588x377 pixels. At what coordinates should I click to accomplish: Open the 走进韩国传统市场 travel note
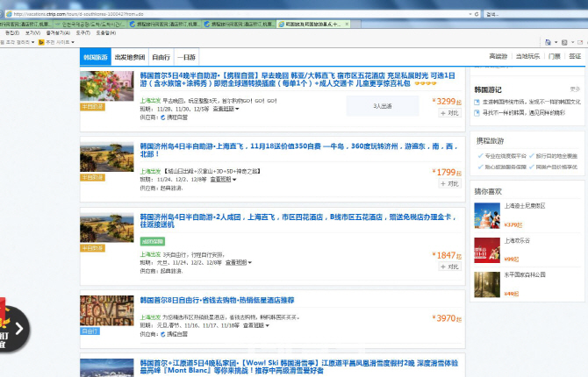tap(531, 102)
